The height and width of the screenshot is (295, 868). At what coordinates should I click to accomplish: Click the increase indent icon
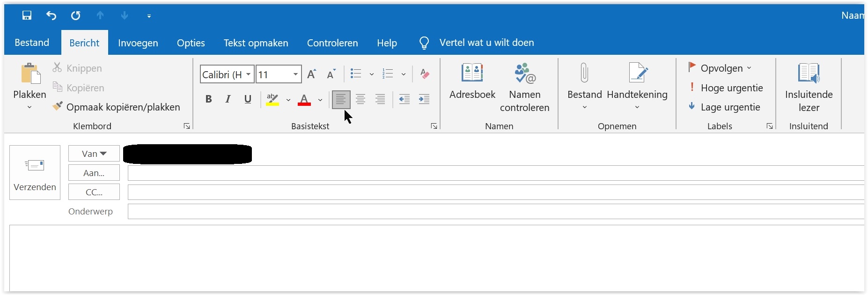click(x=424, y=99)
